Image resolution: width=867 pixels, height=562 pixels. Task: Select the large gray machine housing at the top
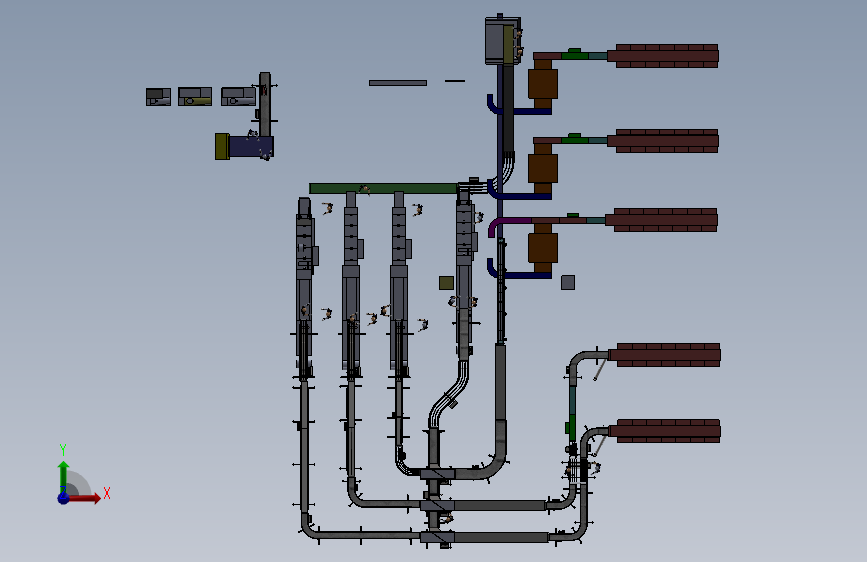click(502, 41)
